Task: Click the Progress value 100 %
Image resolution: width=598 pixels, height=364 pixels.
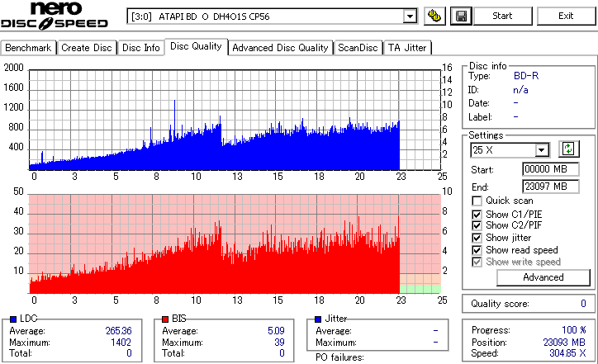Action: coord(574,329)
